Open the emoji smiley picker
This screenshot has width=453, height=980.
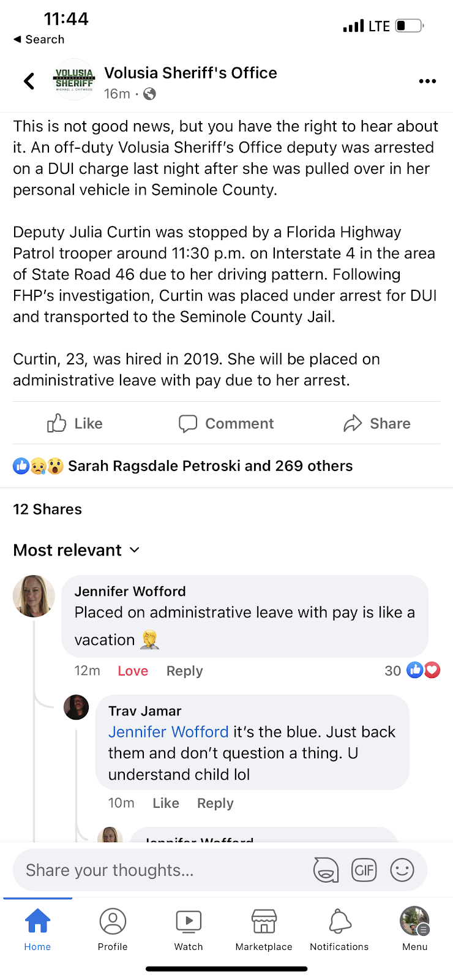(x=402, y=870)
